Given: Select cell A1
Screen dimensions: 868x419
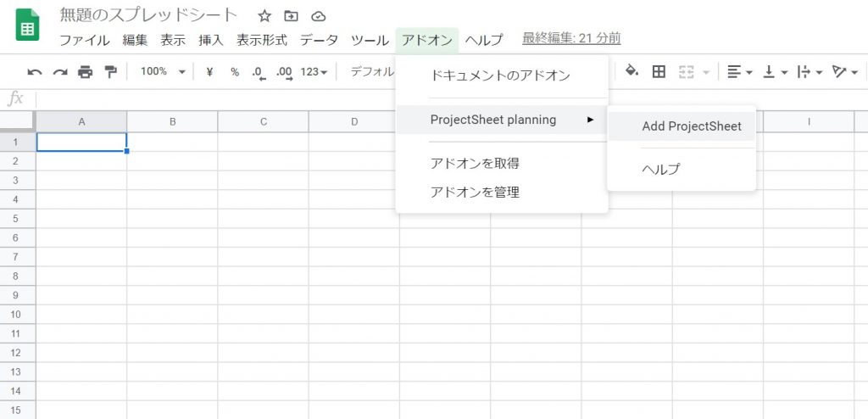Looking at the screenshot, I should pos(81,142).
